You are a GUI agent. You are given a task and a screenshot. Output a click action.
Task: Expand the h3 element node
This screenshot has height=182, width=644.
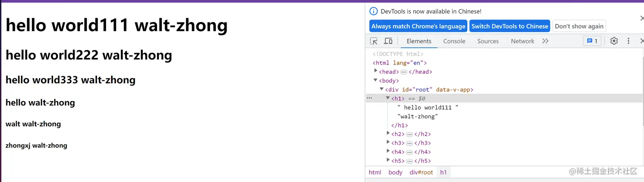tap(388, 142)
